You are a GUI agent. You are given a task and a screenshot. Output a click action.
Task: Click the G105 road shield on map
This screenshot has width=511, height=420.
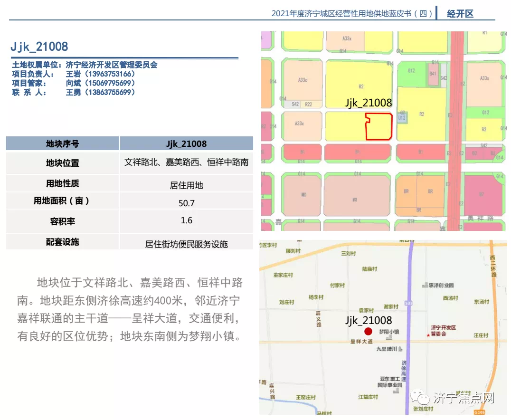pos(479,412)
